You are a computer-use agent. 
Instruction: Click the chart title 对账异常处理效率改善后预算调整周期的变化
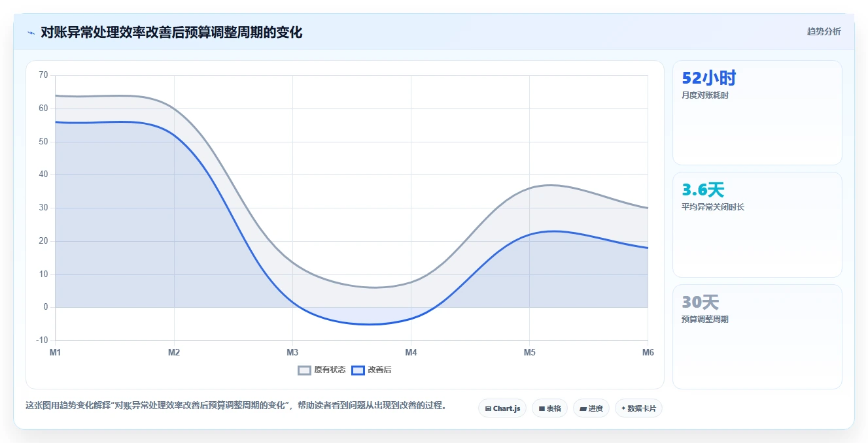171,33
